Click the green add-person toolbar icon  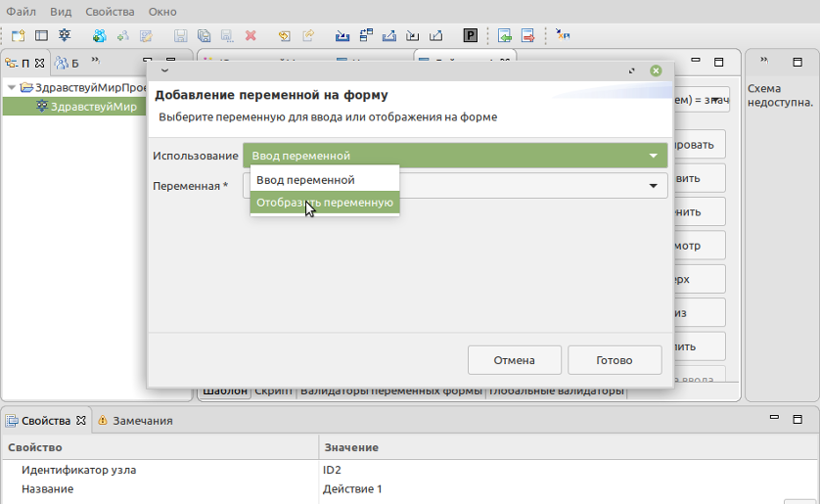[x=123, y=35]
